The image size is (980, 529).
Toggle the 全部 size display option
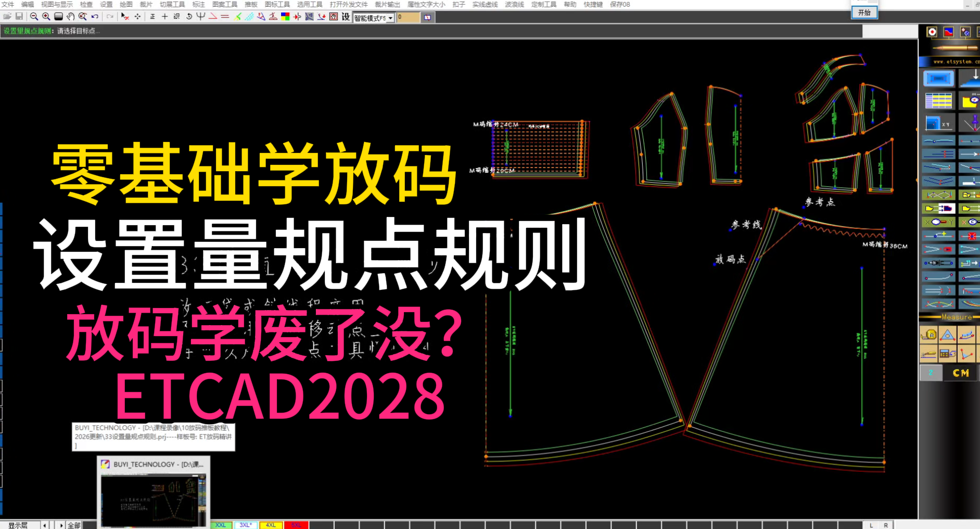pyautogui.click(x=74, y=525)
